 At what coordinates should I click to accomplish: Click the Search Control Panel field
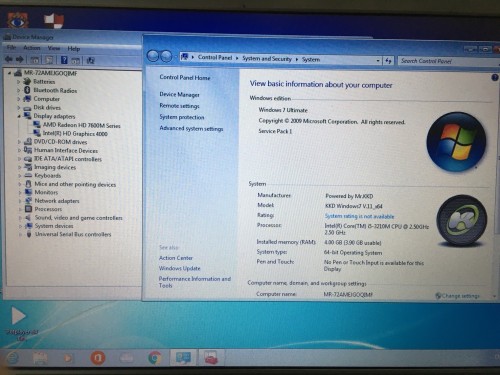448,61
